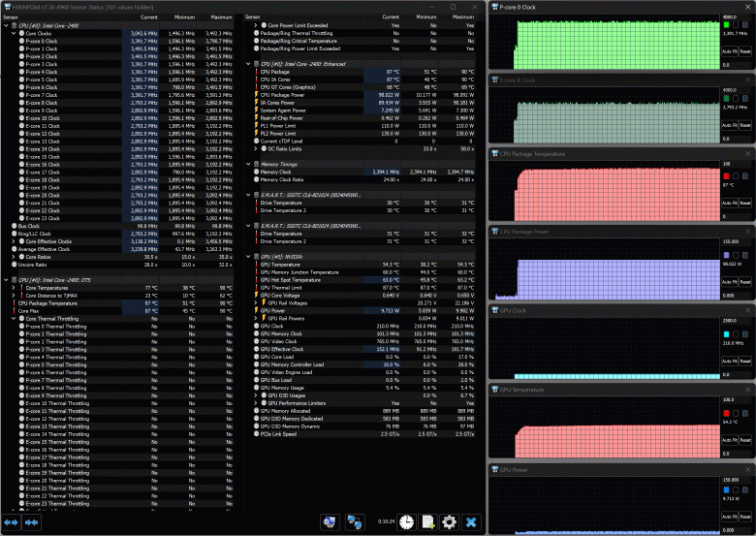This screenshot has height=536, width=756.
Task: Click Auto Fit in GPU Temperature graph
Action: pyautogui.click(x=730, y=440)
